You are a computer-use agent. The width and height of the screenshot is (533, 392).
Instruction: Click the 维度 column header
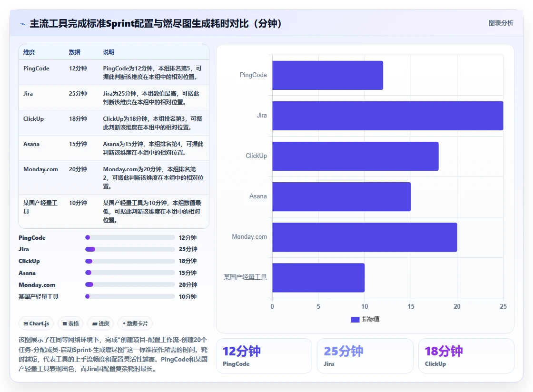29,52
